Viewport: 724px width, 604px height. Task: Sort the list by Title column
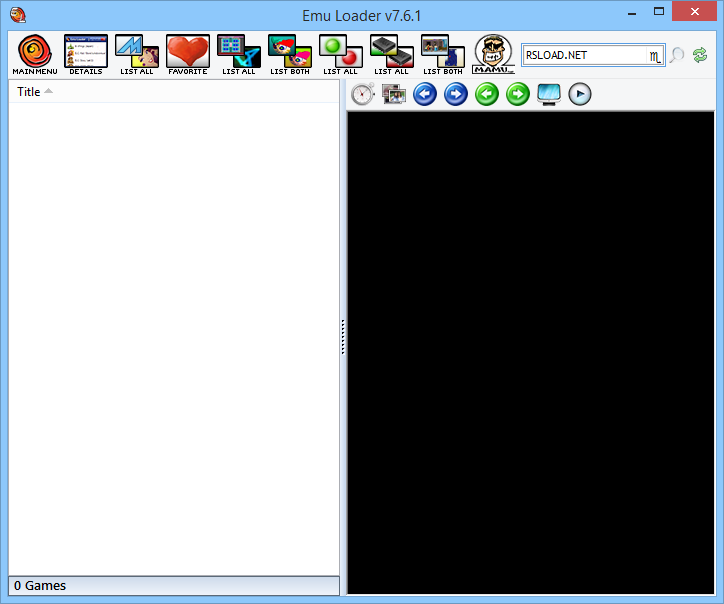(x=174, y=91)
